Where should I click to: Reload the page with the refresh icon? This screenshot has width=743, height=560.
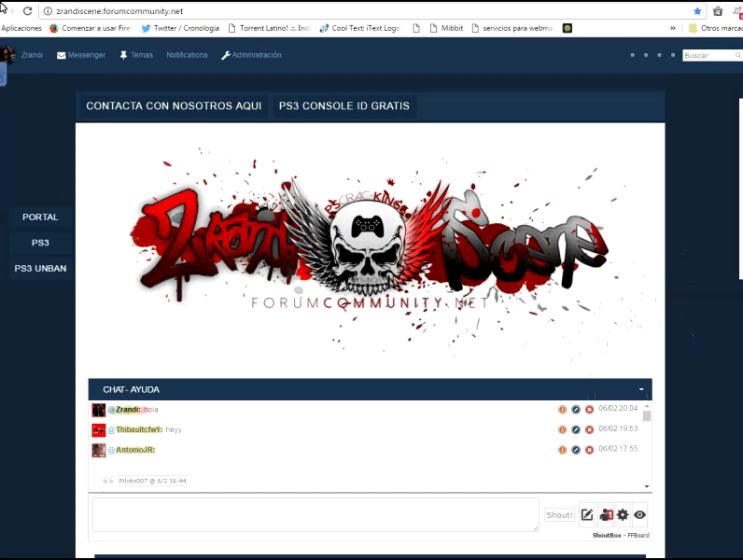(27, 11)
